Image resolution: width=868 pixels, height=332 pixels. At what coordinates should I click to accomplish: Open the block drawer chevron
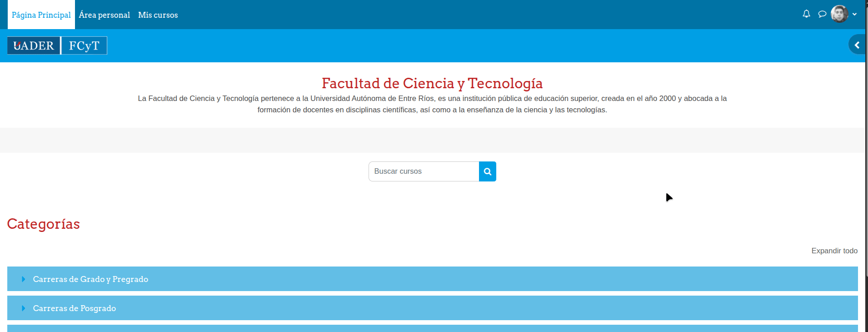point(857,45)
